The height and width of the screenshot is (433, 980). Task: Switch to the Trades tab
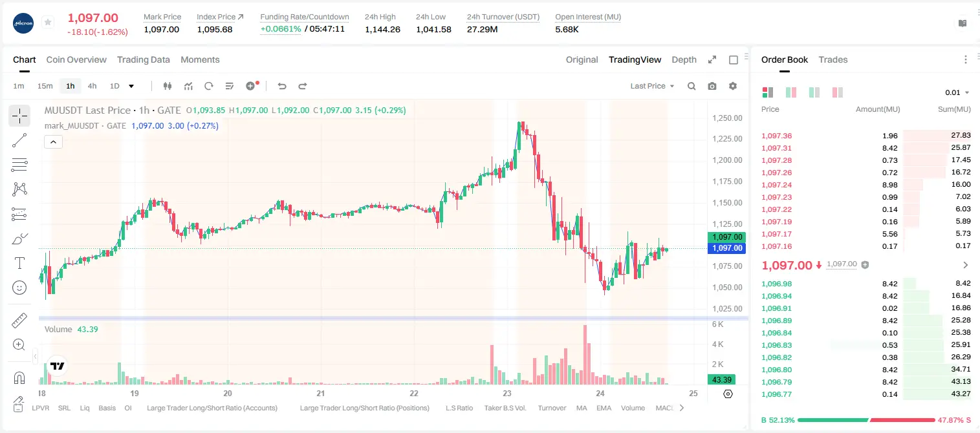click(x=833, y=59)
